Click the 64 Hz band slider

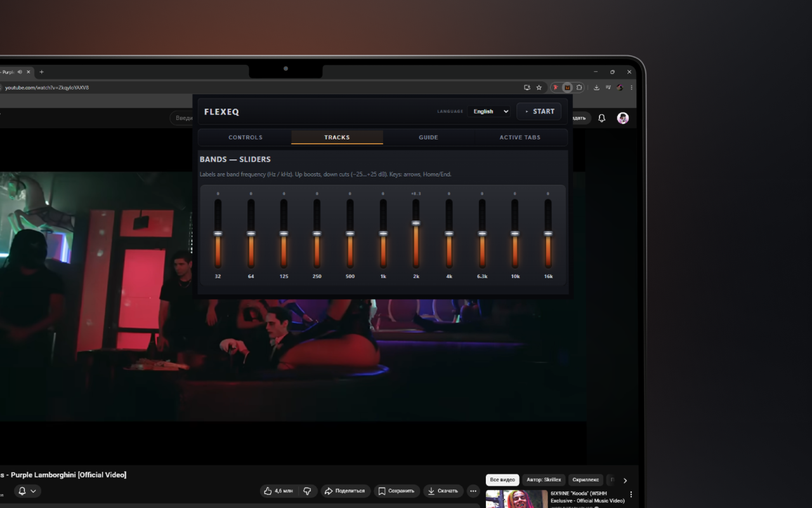point(251,234)
